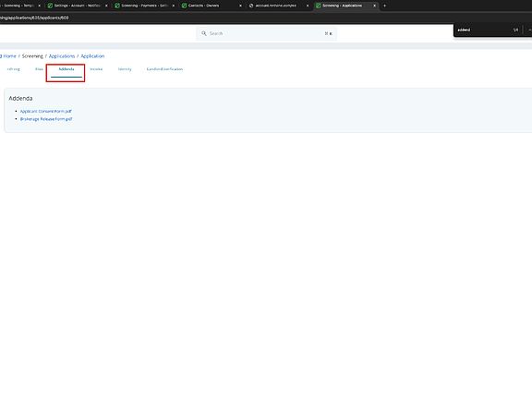Open the Identity tab
The width and height of the screenshot is (532, 399).
pyautogui.click(x=125, y=69)
